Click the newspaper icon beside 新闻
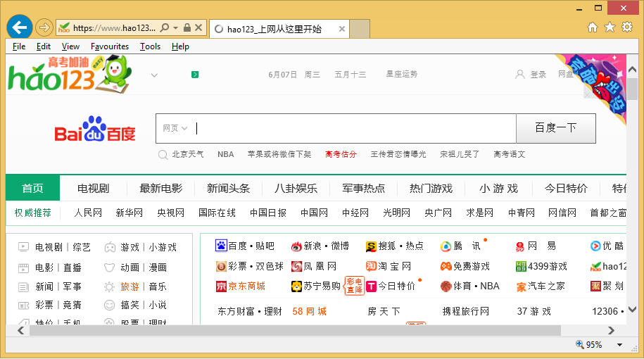This screenshot has width=644, height=359. coord(23,286)
